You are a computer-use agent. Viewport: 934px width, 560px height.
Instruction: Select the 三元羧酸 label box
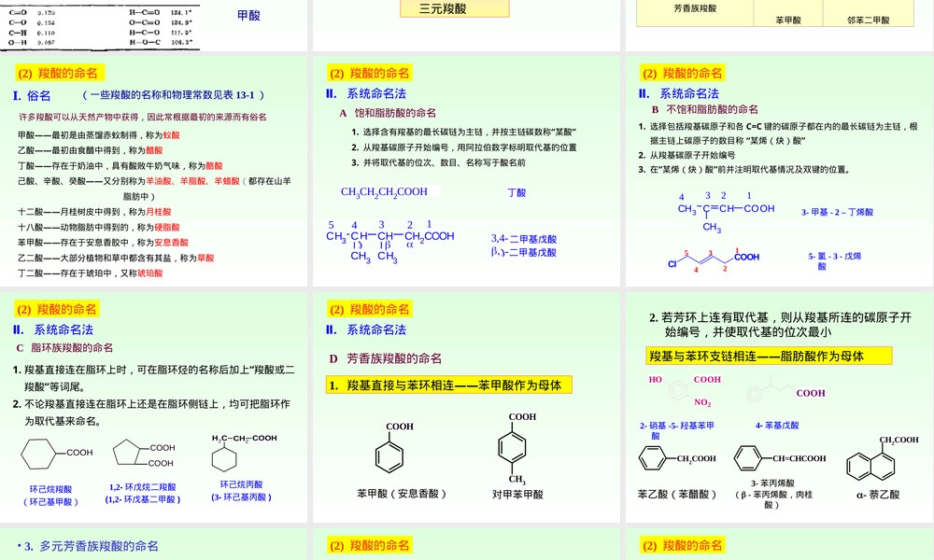[x=455, y=8]
